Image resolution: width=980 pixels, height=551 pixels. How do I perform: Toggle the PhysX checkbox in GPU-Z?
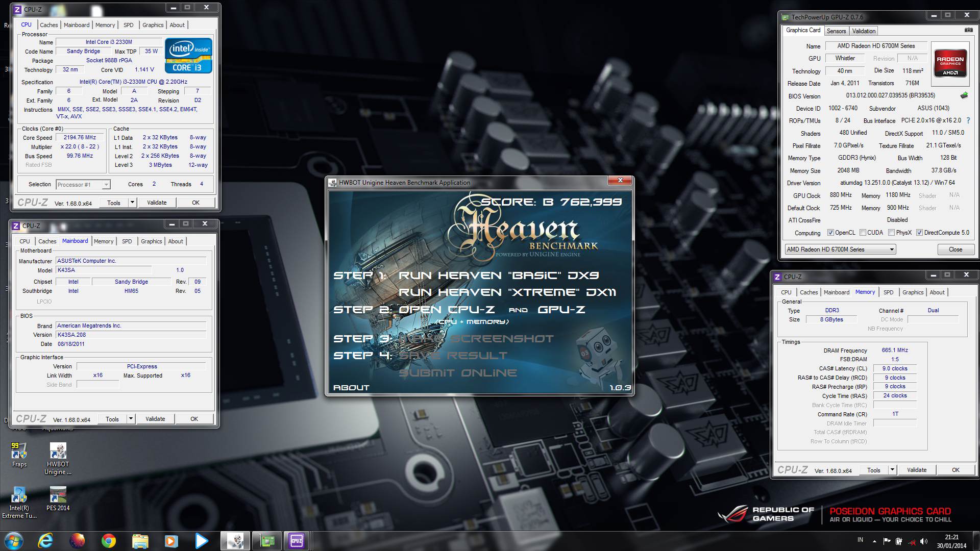tap(891, 233)
